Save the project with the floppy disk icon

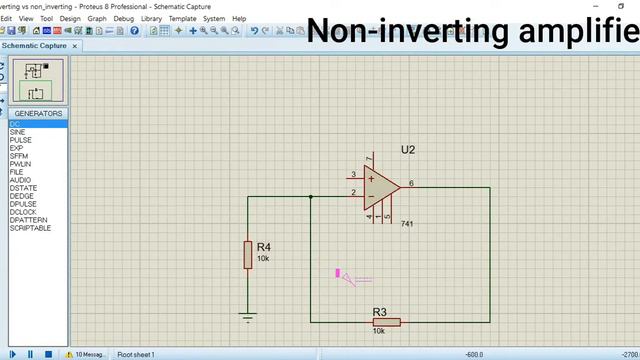tap(11, 31)
